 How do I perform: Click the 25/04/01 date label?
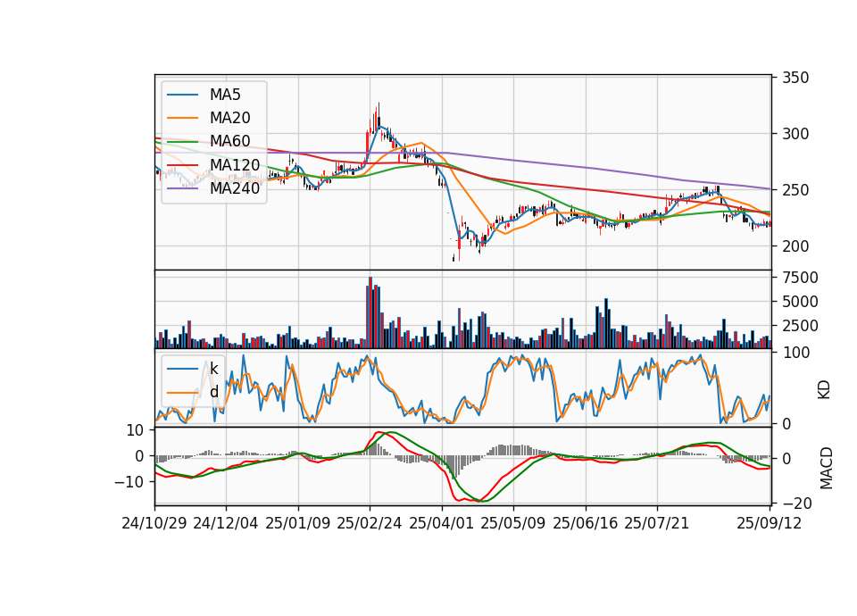point(441,523)
